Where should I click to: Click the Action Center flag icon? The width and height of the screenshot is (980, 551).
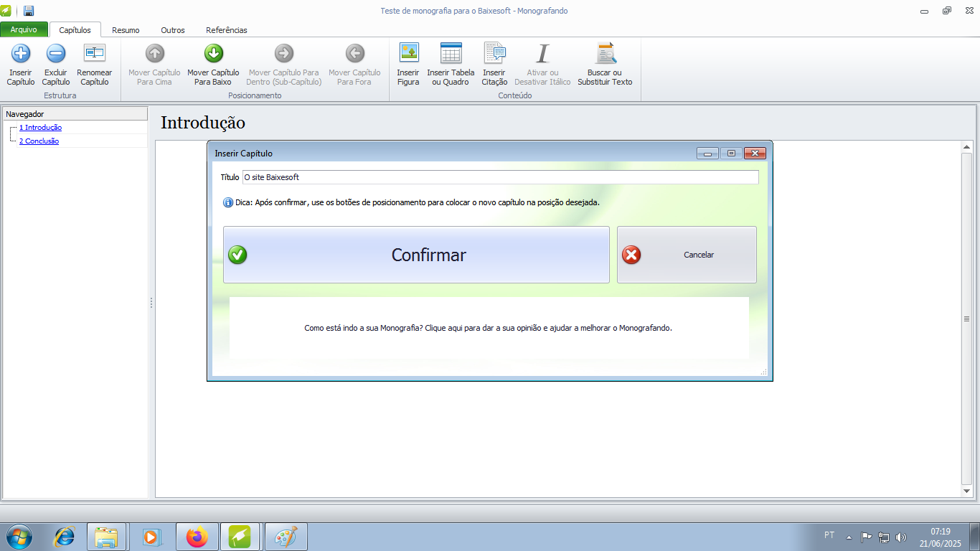[866, 537]
